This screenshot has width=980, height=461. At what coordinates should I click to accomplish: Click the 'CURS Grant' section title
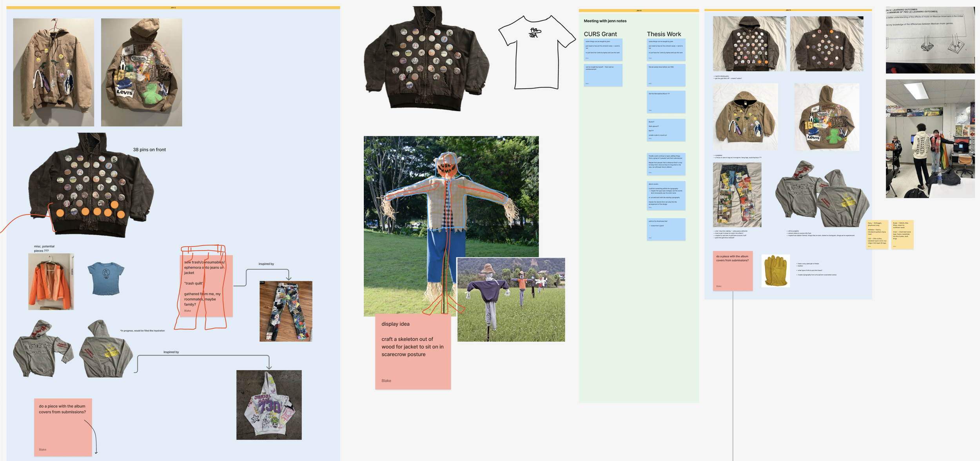coord(601,34)
